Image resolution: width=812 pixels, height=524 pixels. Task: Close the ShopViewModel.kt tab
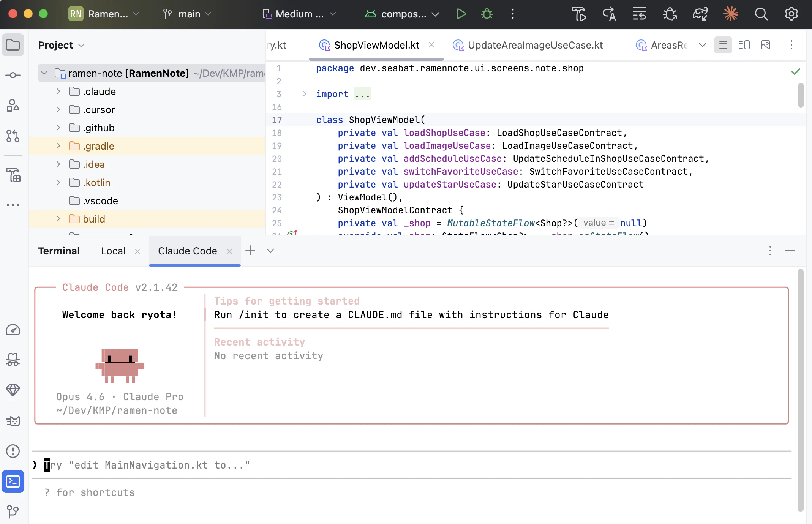431,45
